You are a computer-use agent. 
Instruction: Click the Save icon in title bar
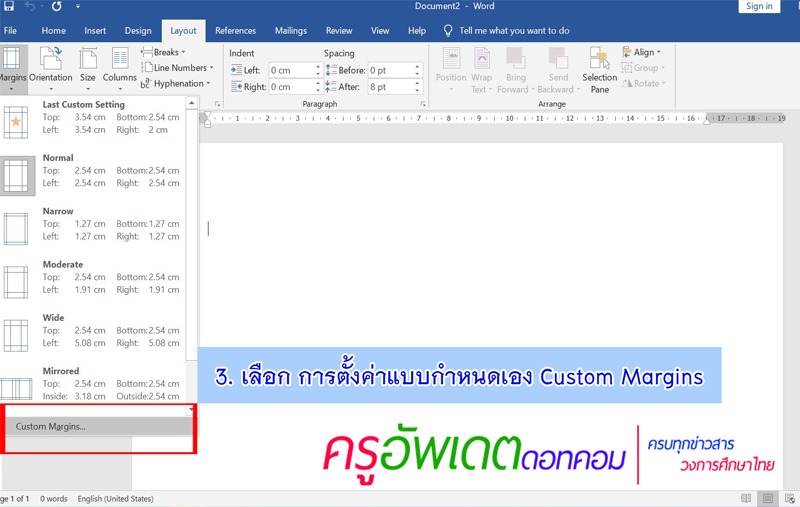[x=9, y=6]
